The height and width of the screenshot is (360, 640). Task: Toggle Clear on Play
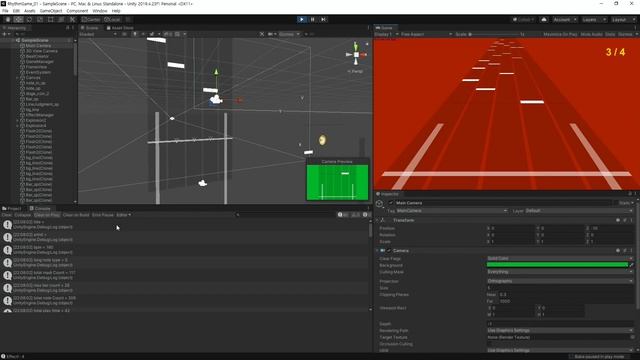coord(47,215)
